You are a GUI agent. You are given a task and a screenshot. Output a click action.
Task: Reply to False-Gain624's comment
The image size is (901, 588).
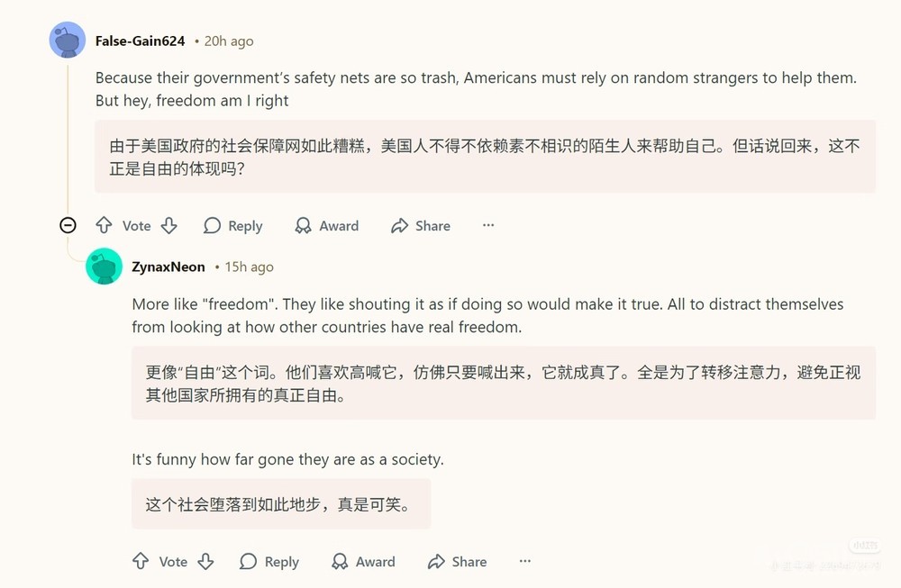(233, 226)
